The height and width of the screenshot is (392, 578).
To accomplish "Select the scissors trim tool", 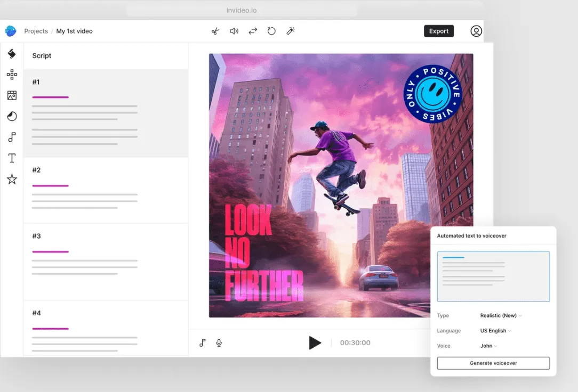I will tap(215, 31).
